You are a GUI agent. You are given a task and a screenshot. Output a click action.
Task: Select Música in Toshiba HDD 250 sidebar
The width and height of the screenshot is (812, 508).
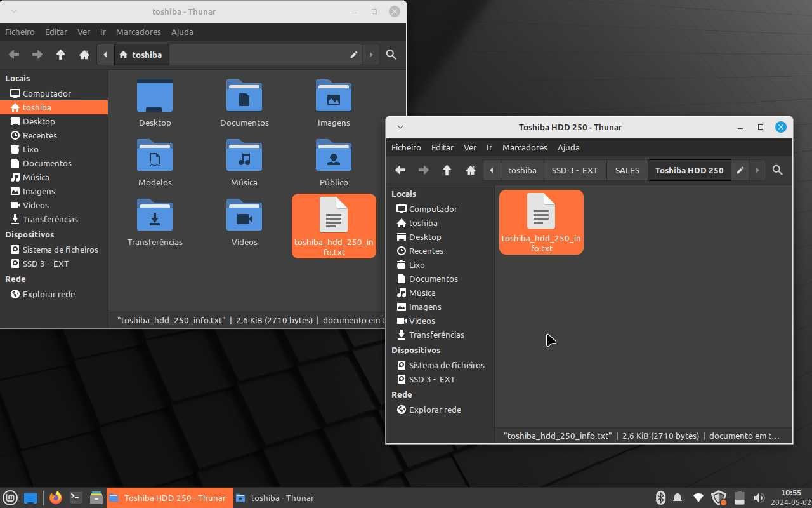[440, 293]
